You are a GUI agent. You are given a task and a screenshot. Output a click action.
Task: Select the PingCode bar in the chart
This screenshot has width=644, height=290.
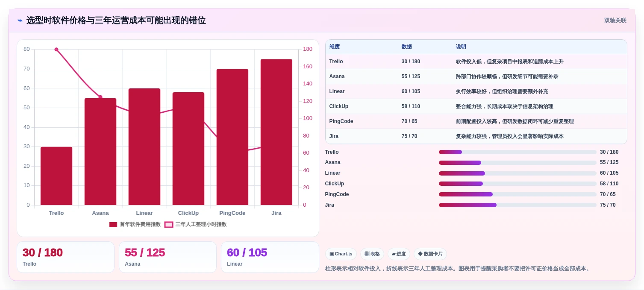(232, 137)
